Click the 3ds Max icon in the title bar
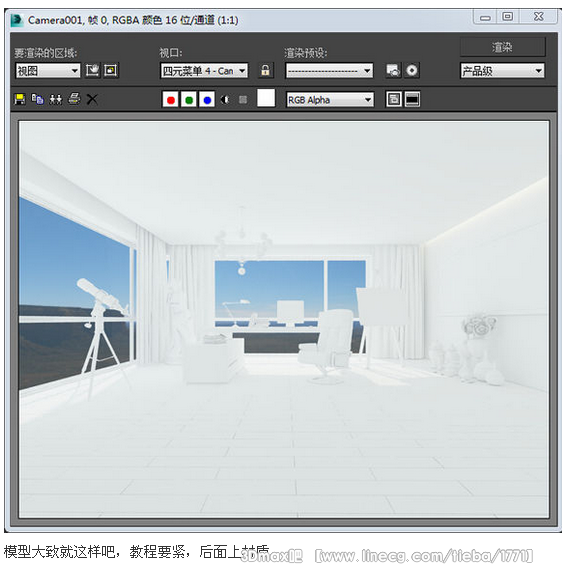Viewport: 562px width, 573px height. pos(17,20)
